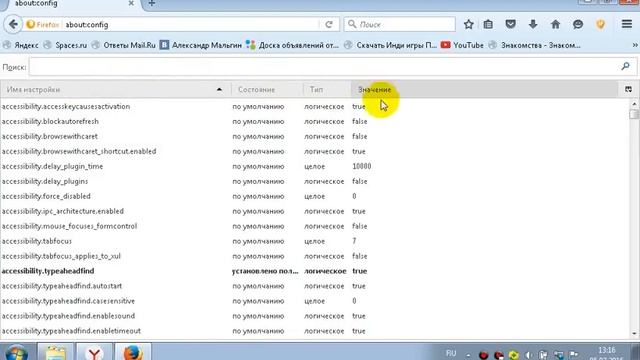Open a new tab with plus button
The width and height of the screenshot is (640, 360).
click(151, 3)
